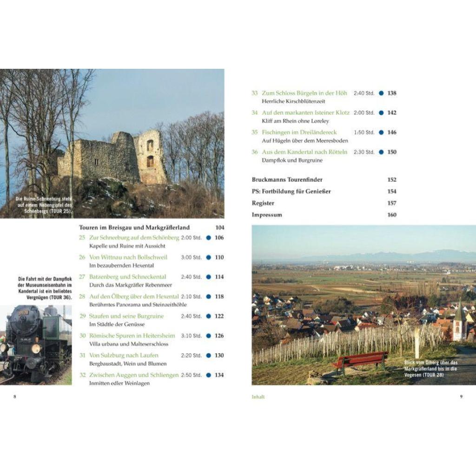
Task: Click the blue dot beside tour 28
Action: (x=209, y=297)
